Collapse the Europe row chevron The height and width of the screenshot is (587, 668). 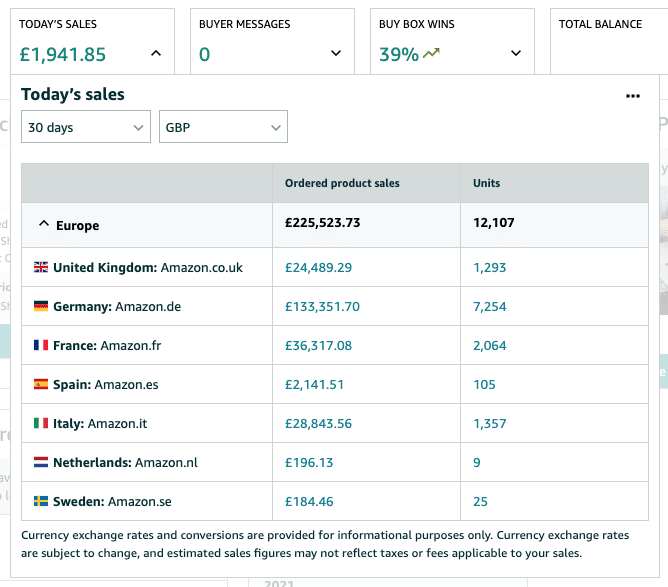(44, 223)
